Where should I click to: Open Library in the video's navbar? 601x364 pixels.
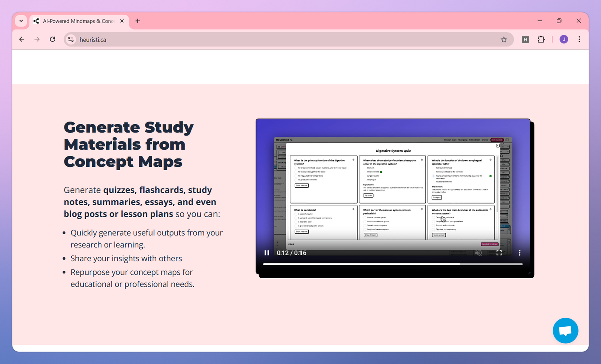pos(485,140)
